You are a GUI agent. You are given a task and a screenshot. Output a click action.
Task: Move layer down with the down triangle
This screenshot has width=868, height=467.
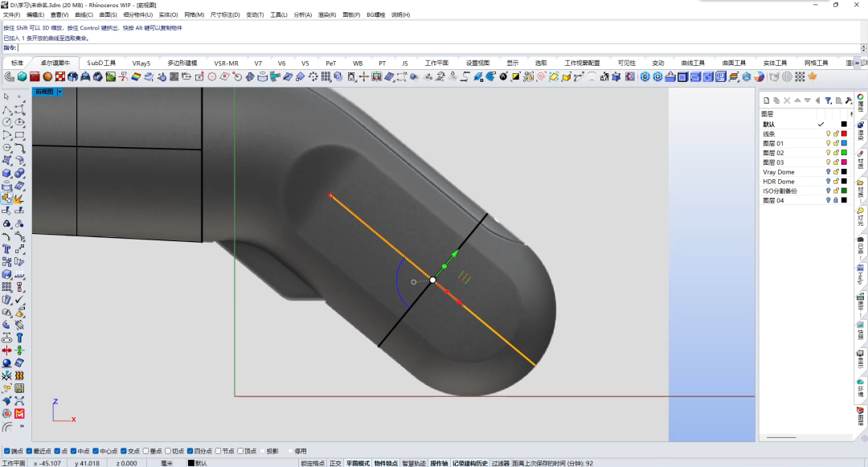[807, 100]
